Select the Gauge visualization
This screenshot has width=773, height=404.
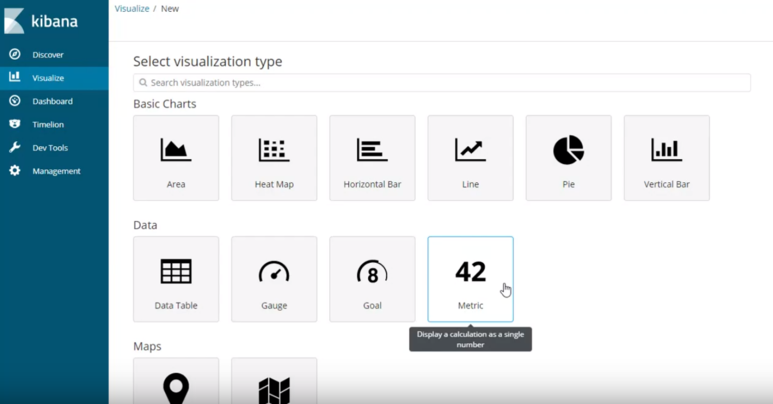(x=274, y=279)
